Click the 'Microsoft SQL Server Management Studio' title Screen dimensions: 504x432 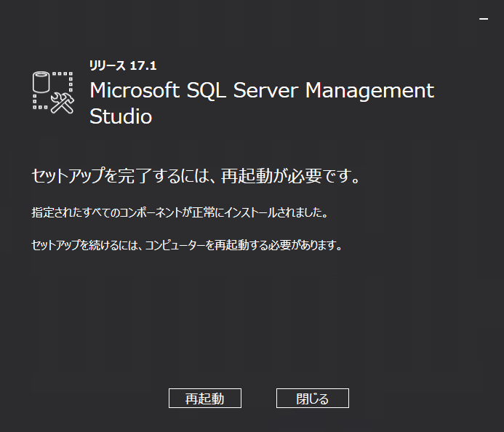tap(262, 103)
